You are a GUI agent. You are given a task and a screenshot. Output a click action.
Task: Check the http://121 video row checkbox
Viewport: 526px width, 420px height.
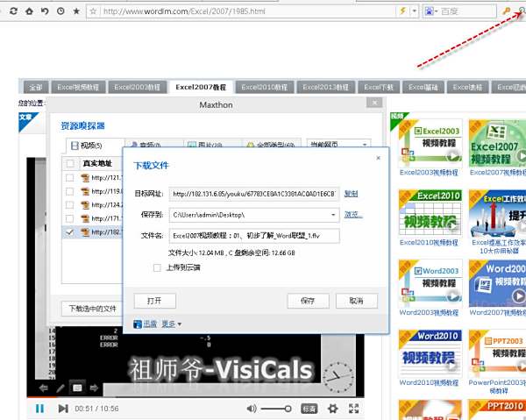(70, 177)
